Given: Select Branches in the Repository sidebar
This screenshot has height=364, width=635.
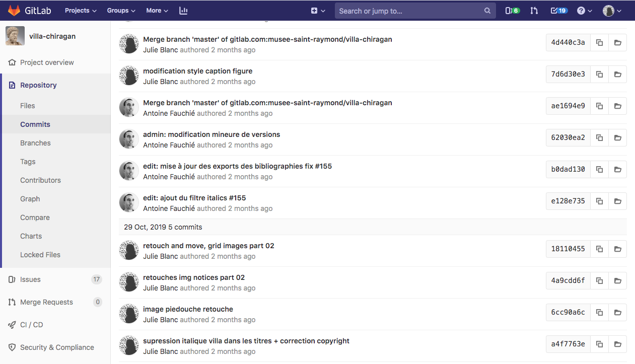Looking at the screenshot, I should tap(35, 143).
